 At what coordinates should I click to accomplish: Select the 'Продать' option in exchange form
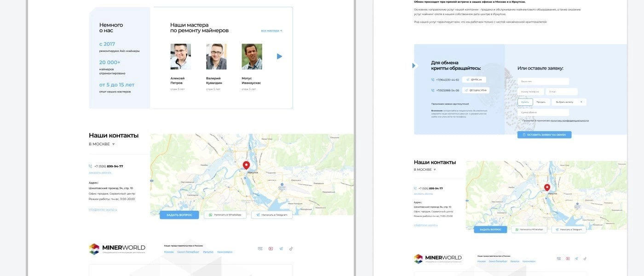[541, 102]
